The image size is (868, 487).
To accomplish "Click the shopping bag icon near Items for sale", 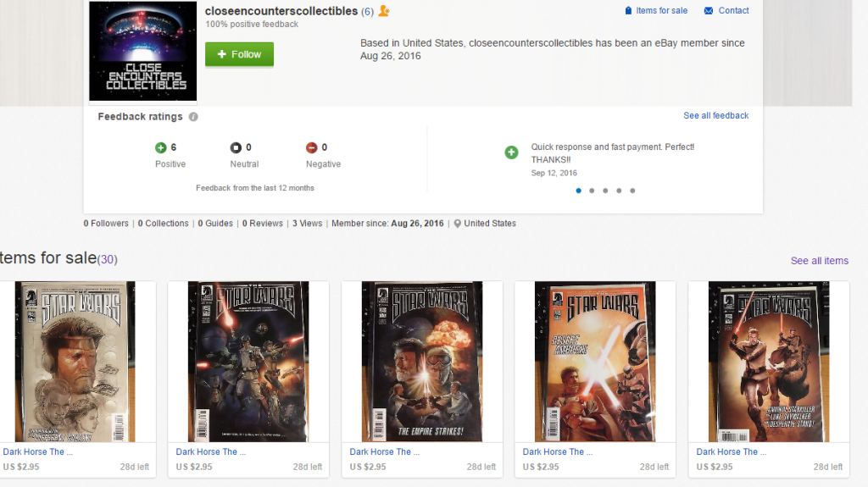I will click(x=628, y=10).
